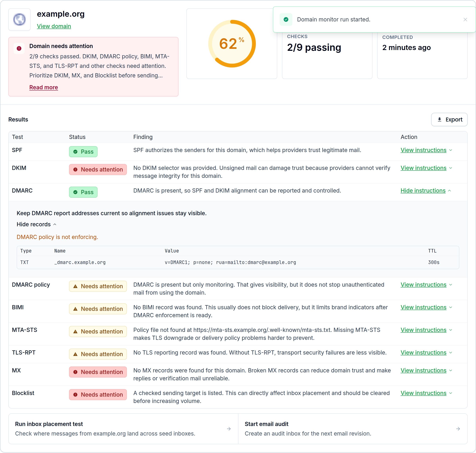Click the Status column header
The image size is (476, 453).
[77, 137]
